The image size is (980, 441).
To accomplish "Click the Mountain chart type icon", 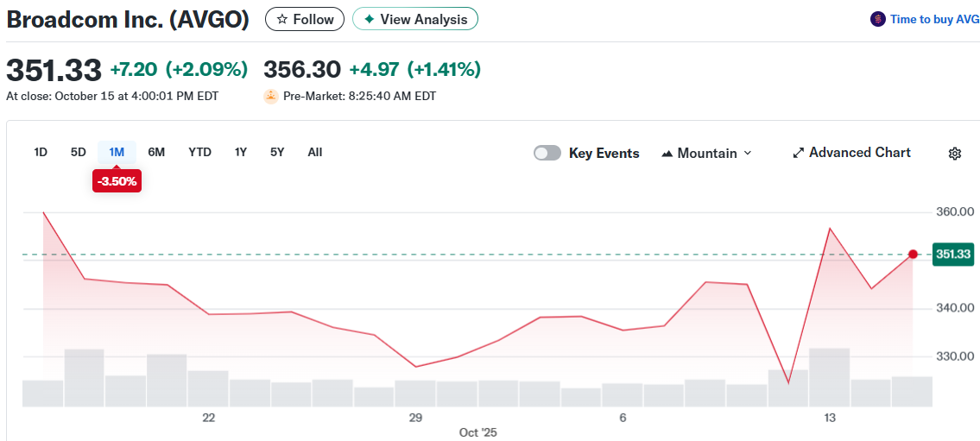I will 667,154.
